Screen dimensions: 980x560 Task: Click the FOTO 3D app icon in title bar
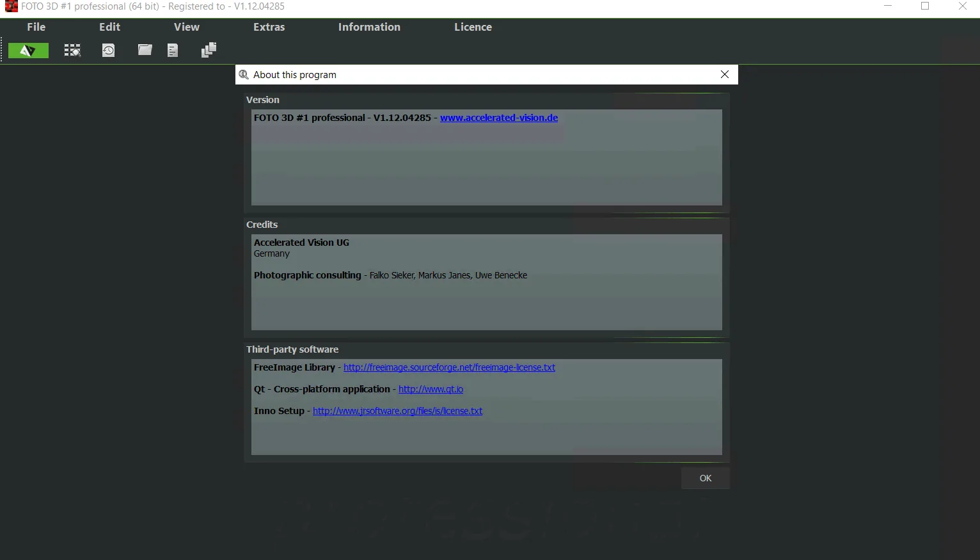click(11, 6)
